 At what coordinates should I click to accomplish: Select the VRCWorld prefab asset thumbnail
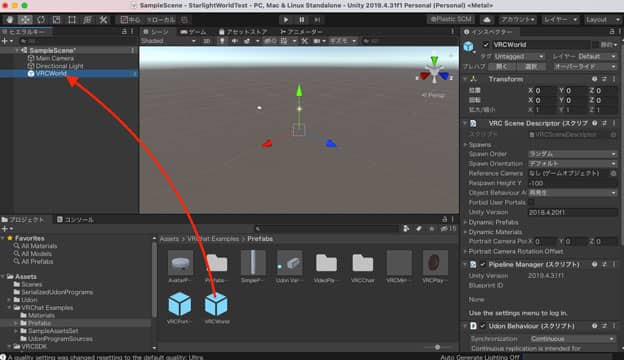point(216,307)
